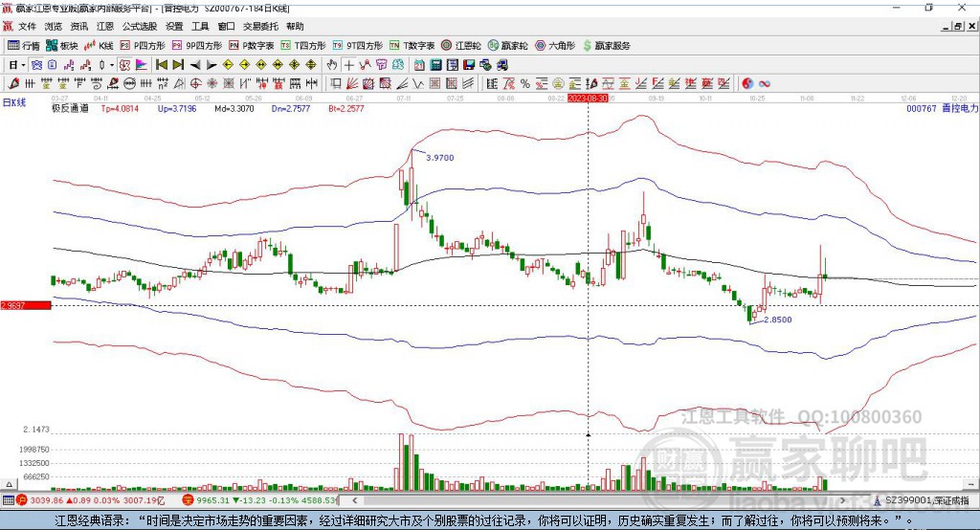Click the grid icon in status bar

[x=8, y=500]
